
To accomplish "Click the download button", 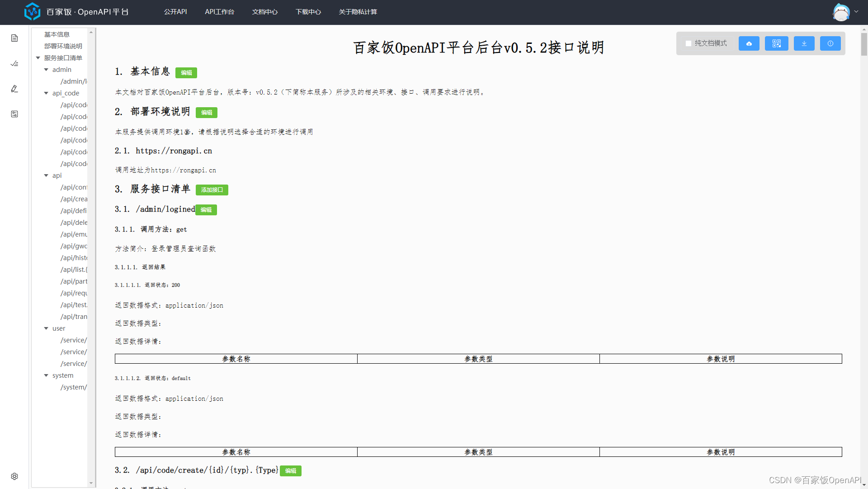I will [x=804, y=43].
